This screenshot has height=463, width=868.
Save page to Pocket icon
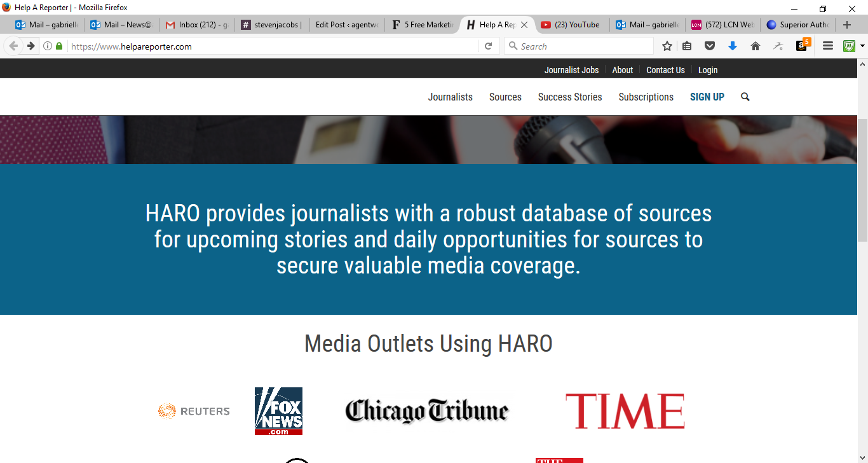tap(710, 46)
